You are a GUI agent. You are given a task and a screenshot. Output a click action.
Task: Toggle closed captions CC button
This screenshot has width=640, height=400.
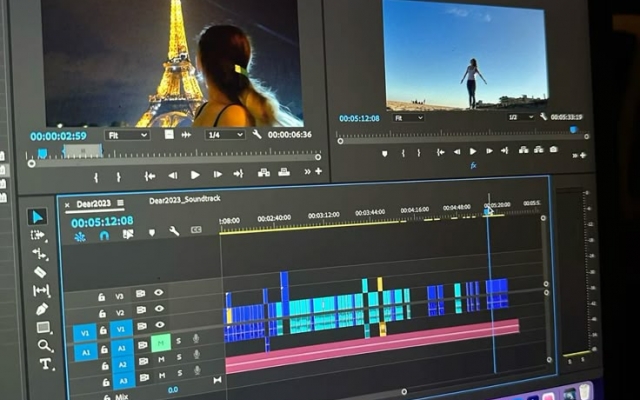[196, 230]
